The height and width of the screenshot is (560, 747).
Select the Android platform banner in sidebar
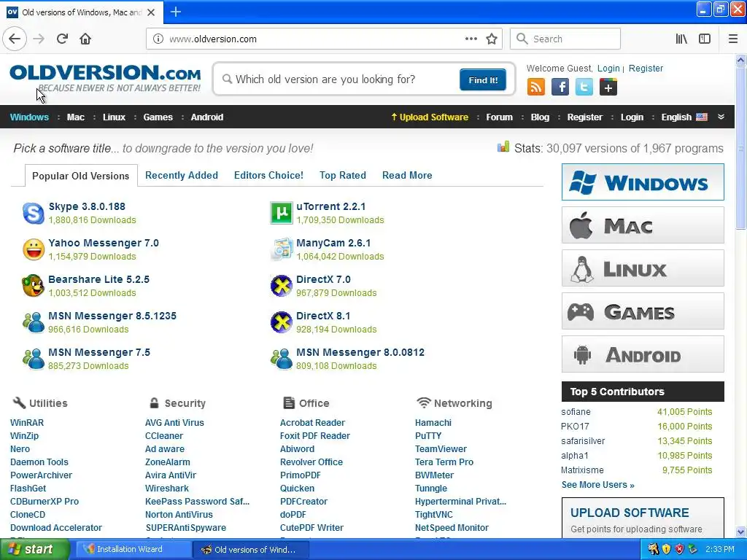[643, 354]
